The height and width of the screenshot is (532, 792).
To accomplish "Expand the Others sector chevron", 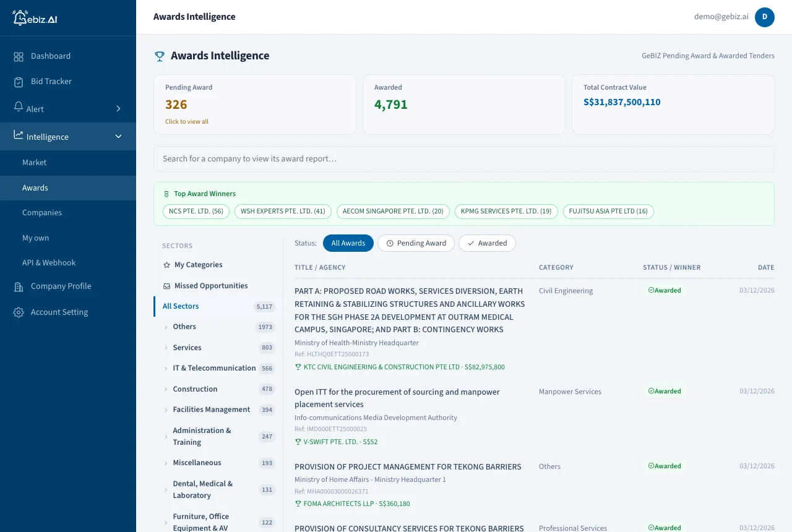I will [x=166, y=327].
